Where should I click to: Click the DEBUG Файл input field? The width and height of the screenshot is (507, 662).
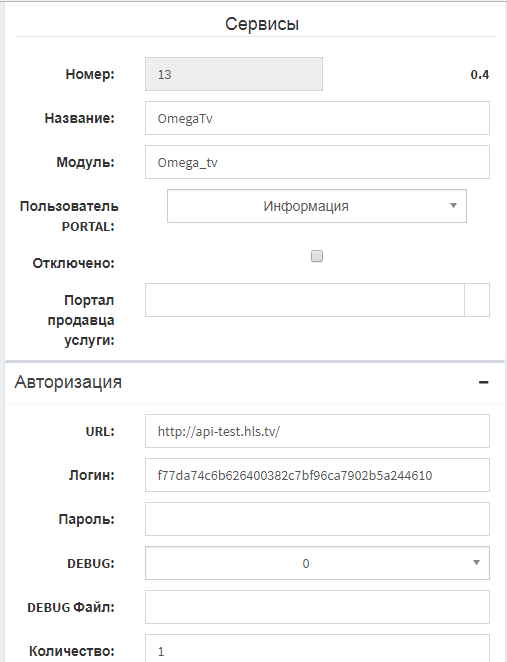(x=317, y=607)
